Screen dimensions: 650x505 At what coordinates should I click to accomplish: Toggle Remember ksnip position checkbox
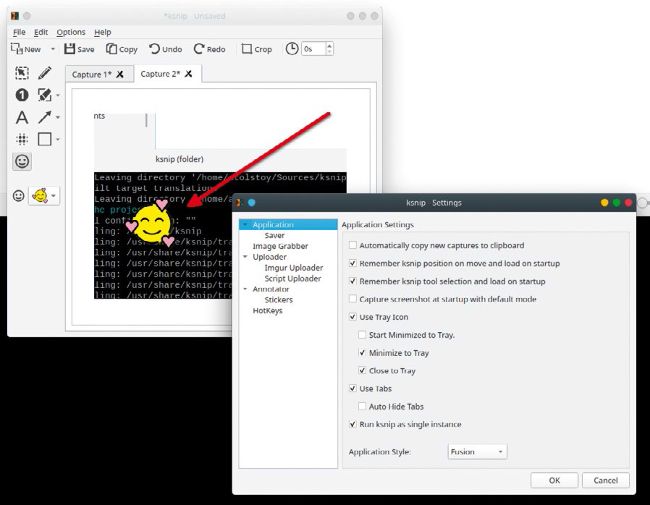pyautogui.click(x=353, y=263)
